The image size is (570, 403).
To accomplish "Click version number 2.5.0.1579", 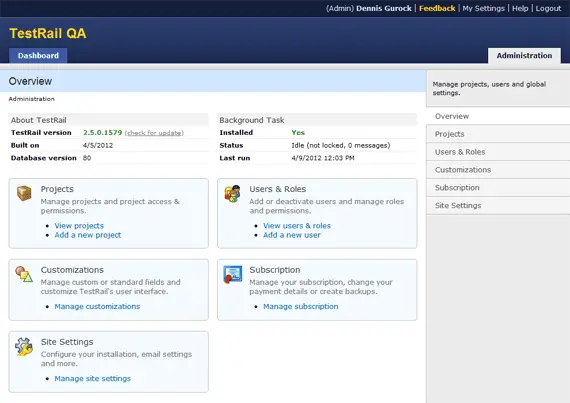I will pos(103,133).
